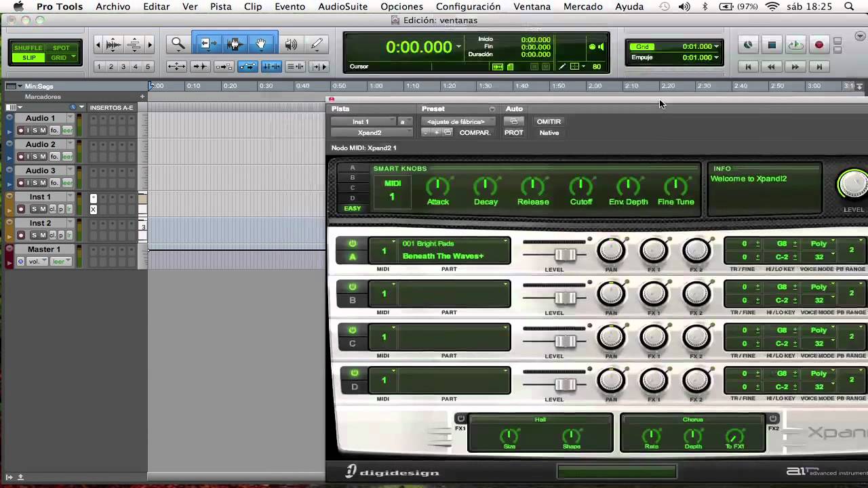Viewport: 868px width, 488px height.
Task: Record-enable the Audio 1 track
Action: tap(21, 130)
